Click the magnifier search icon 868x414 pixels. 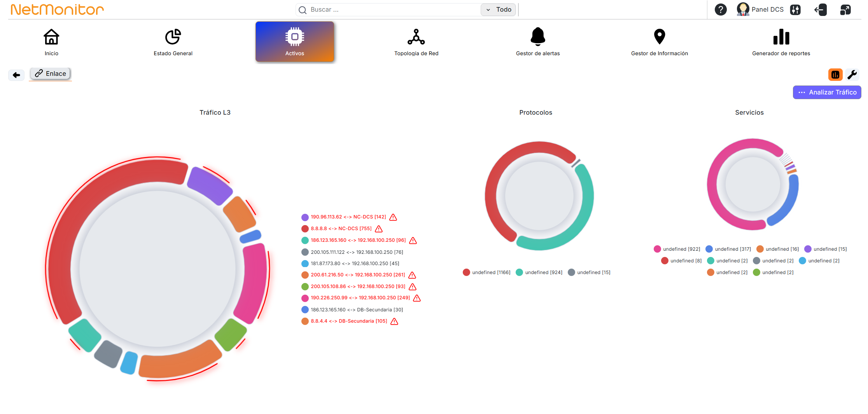click(x=303, y=10)
